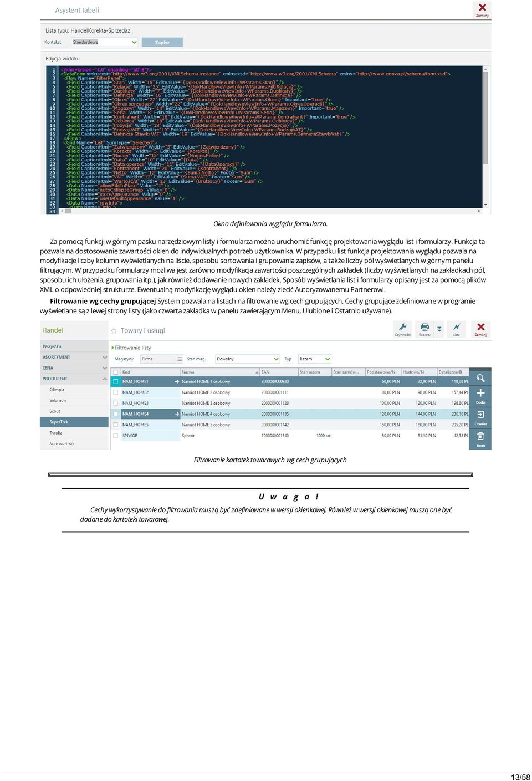Select the Scout producer filter

pos(74,411)
